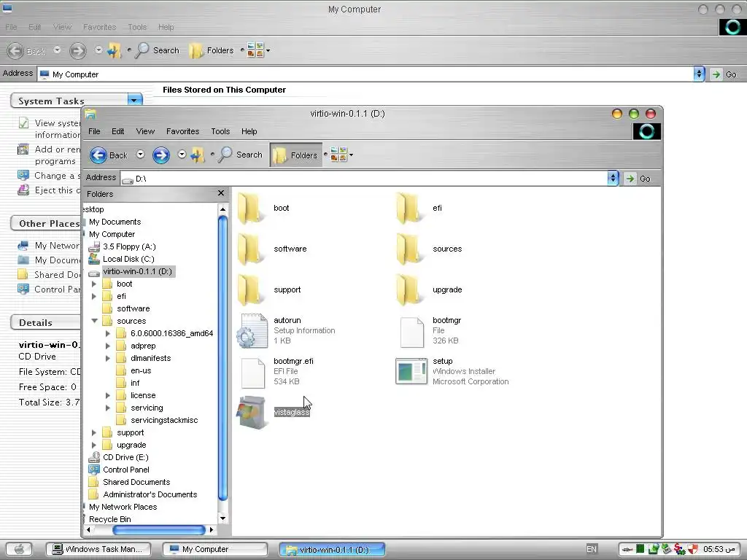Expand the servicing folder in tree

click(x=108, y=408)
